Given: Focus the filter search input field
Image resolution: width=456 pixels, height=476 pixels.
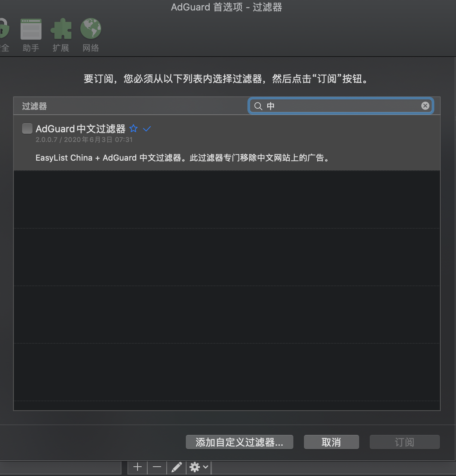Looking at the screenshot, I should 341,106.
